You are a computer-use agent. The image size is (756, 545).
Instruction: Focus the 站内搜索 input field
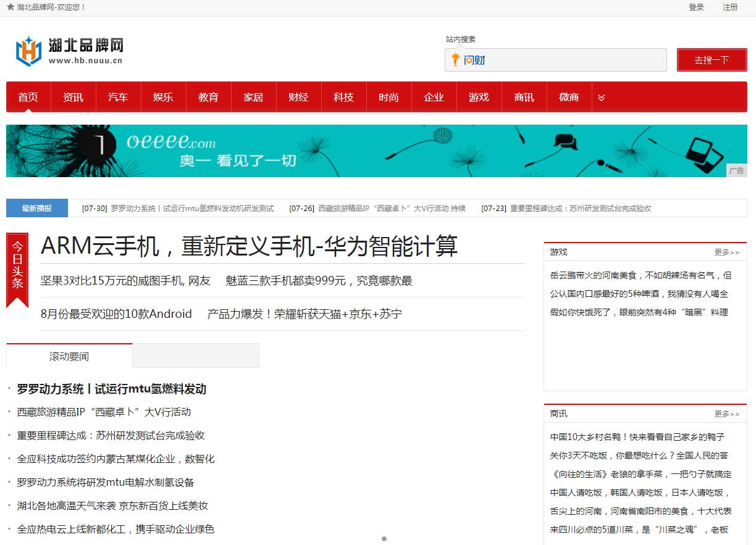[556, 60]
